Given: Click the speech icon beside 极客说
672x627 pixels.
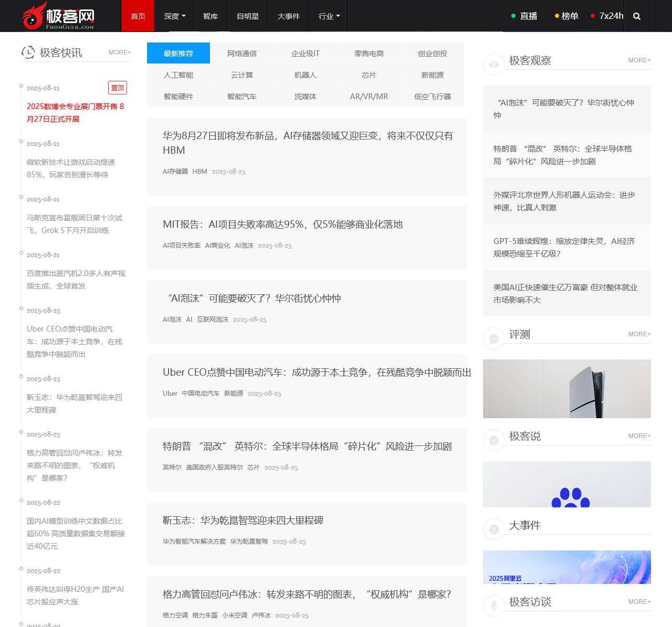Looking at the screenshot, I should pyautogui.click(x=493, y=440).
